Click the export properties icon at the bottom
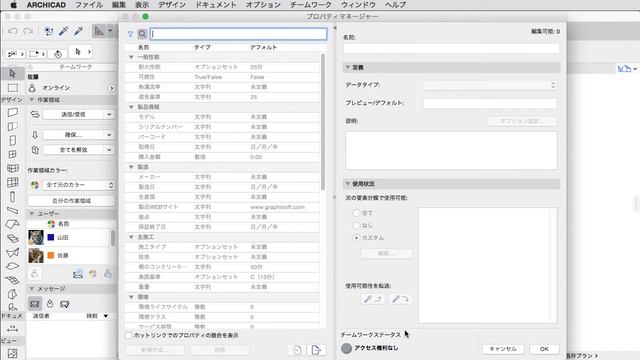The image size is (640, 360). coord(316,350)
